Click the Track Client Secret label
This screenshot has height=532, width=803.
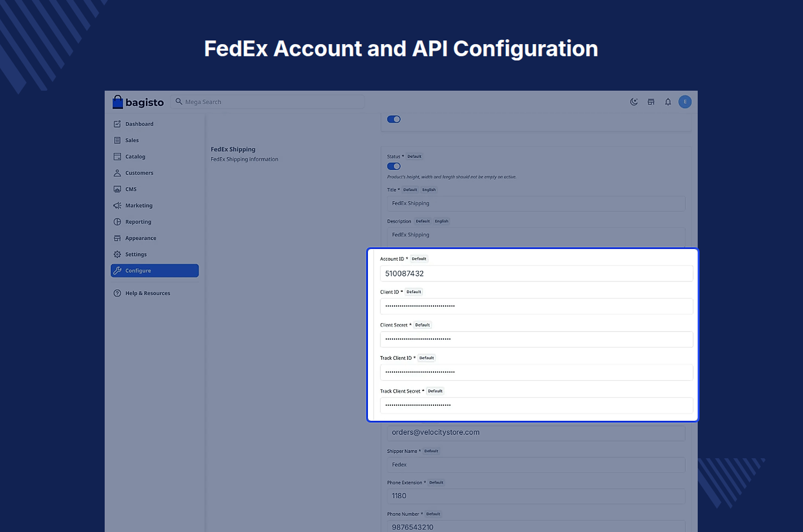pyautogui.click(x=400, y=391)
